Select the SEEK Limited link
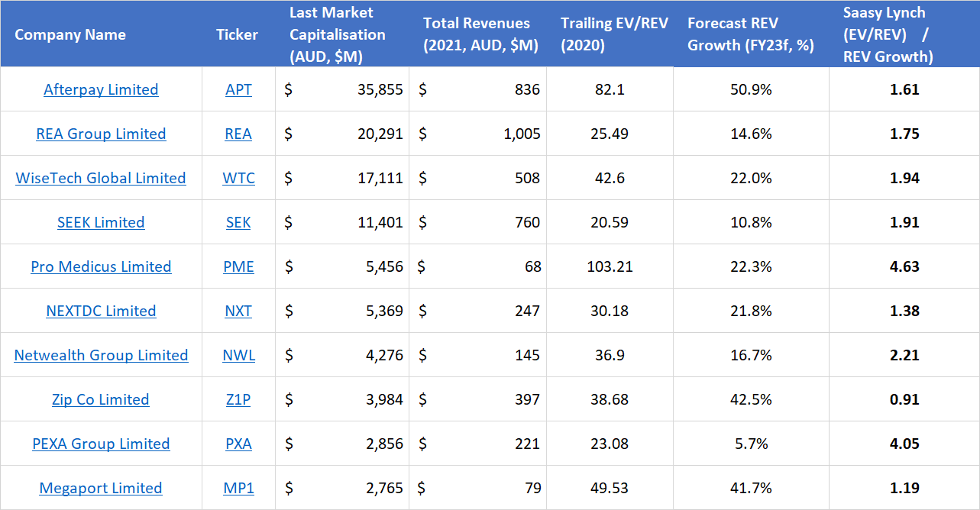 (101, 222)
